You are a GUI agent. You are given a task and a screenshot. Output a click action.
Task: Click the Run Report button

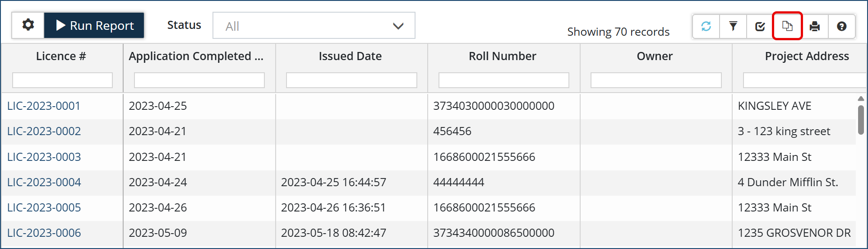(94, 25)
